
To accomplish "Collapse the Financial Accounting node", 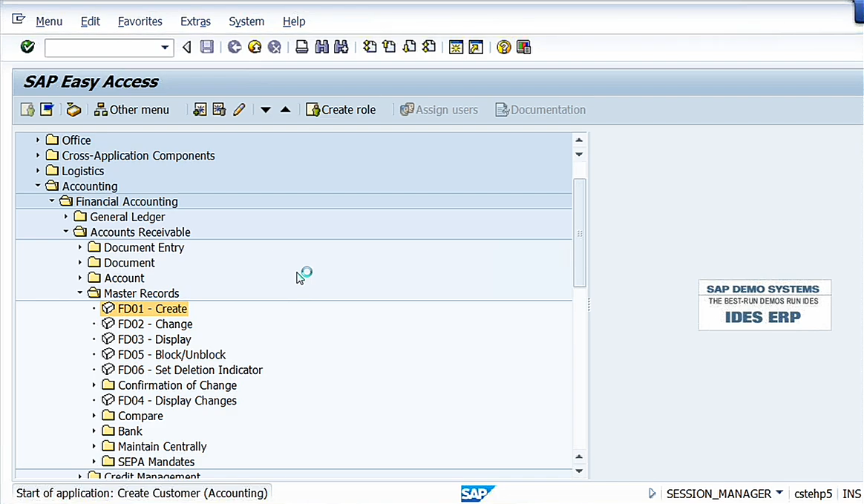I will (52, 201).
